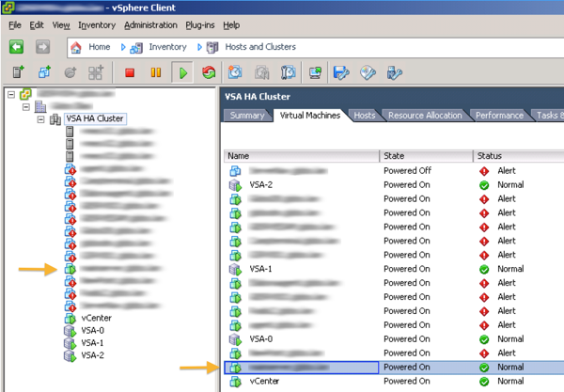Click the vSphere Client title bar icon
The width and height of the screenshot is (564, 392).
(8, 8)
